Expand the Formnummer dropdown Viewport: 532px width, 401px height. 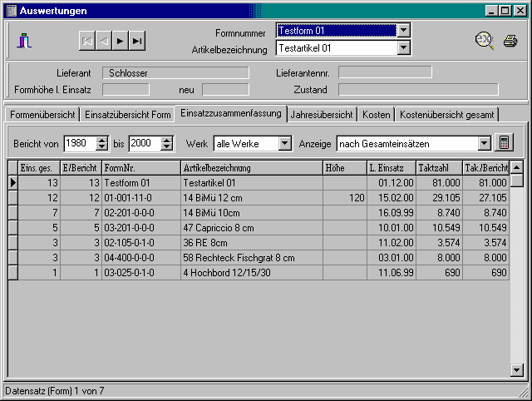tap(404, 31)
